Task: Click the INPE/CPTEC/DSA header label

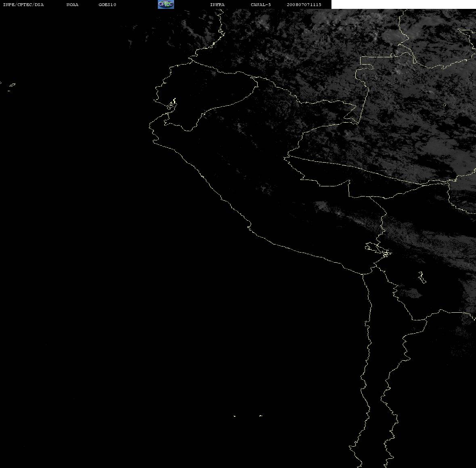Action: point(23,4)
